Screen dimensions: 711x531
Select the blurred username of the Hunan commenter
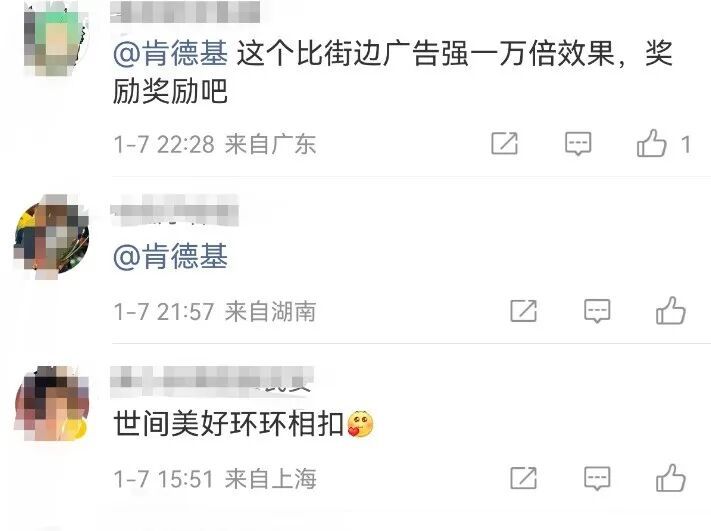[x=175, y=210]
